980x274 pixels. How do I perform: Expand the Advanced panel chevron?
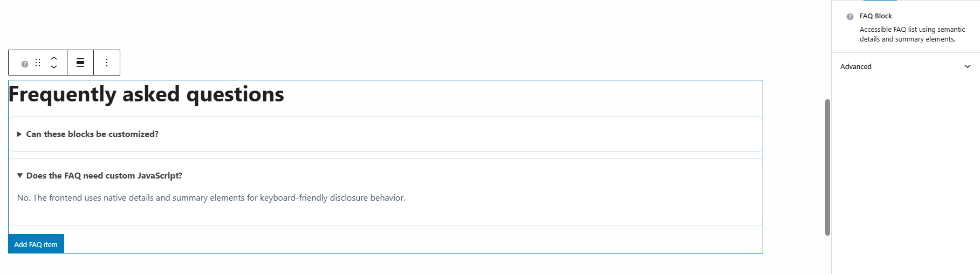pos(968,67)
